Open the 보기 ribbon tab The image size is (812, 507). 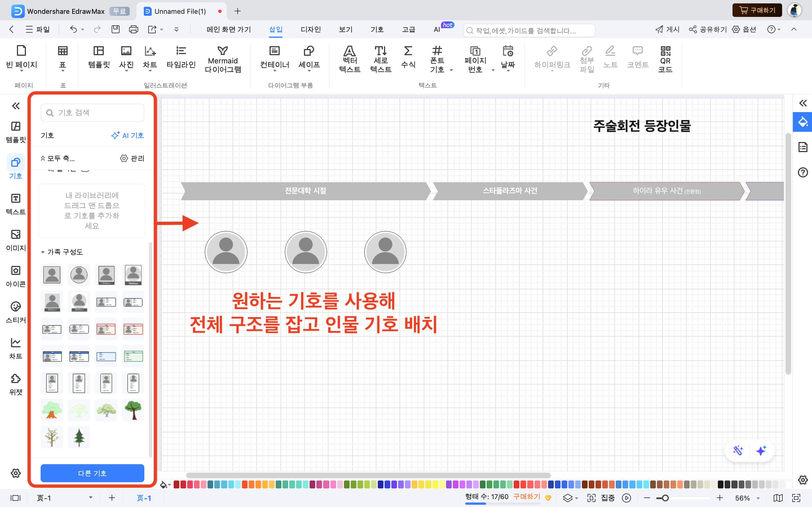346,30
